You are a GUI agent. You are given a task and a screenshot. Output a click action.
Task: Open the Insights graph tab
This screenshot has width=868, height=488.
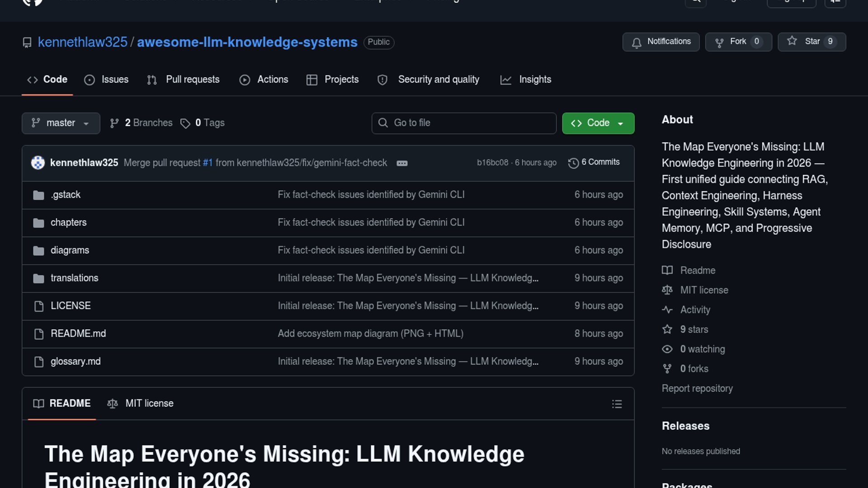(525, 80)
